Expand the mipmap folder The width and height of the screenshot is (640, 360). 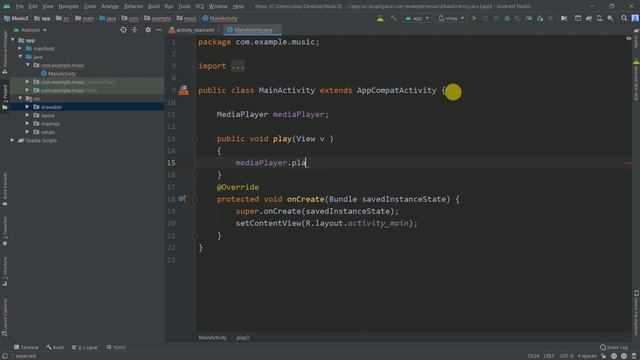pyautogui.click(x=27, y=123)
